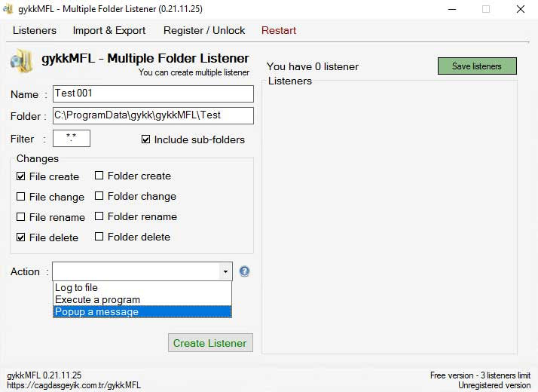This screenshot has height=392, width=538.
Task: Click the title bar app icon
Action: (9, 9)
